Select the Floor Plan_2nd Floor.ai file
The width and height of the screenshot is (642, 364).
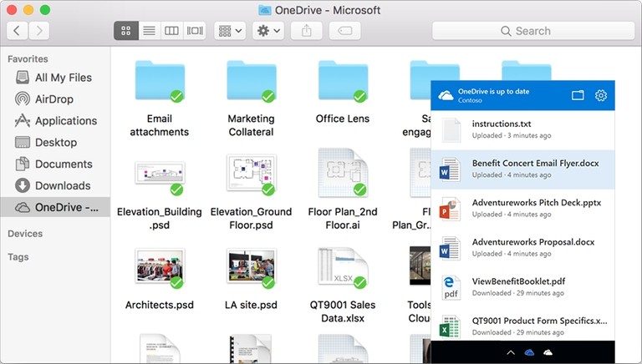tap(343, 173)
